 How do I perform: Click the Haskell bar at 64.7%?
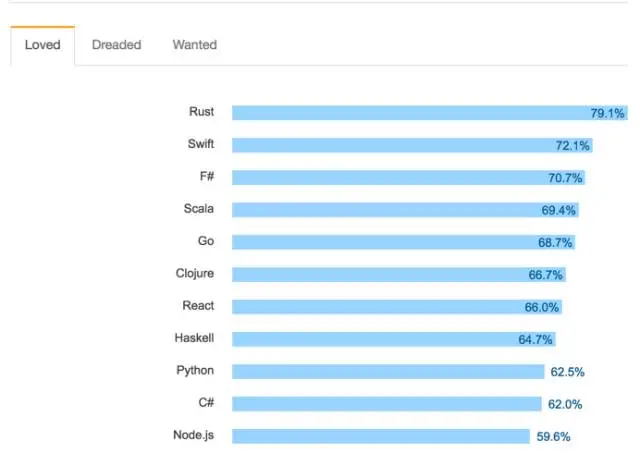[394, 339]
